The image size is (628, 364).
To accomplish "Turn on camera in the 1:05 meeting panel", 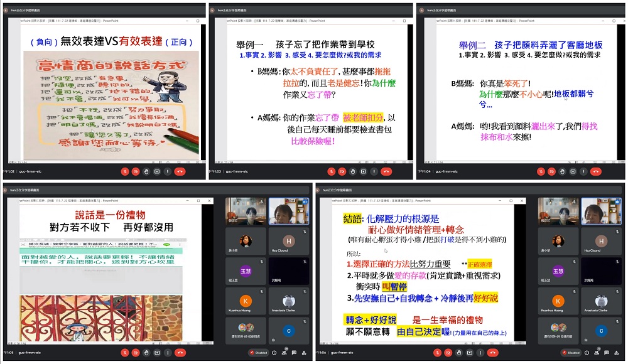I will point(136,353).
